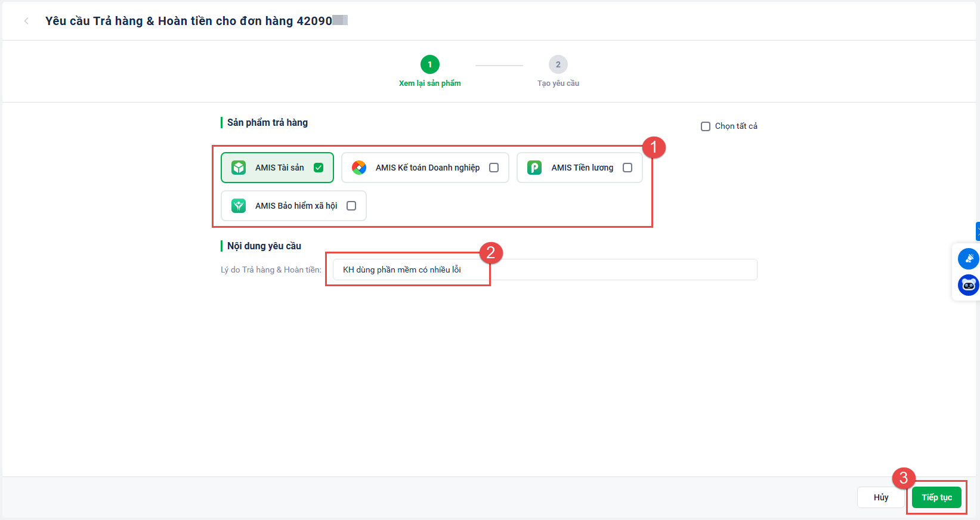The width and height of the screenshot is (980, 520).
Task: Tick the AMIS Tiền lương checkbox
Action: pos(627,168)
